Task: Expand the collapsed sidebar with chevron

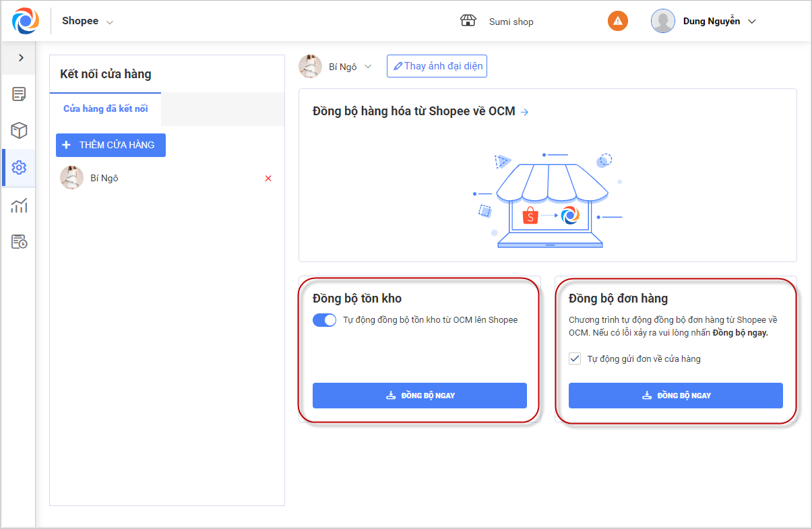Action: click(x=21, y=58)
